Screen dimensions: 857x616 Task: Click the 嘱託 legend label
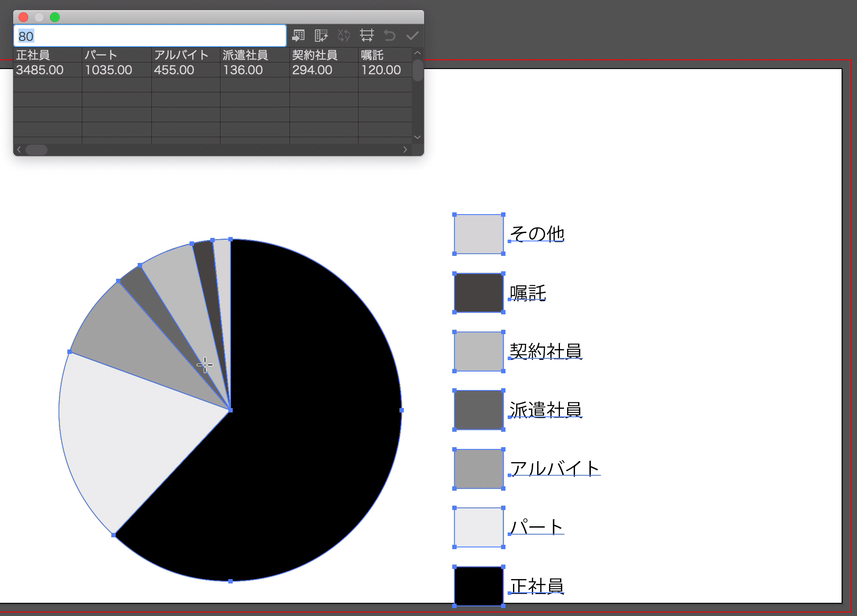[x=527, y=293]
